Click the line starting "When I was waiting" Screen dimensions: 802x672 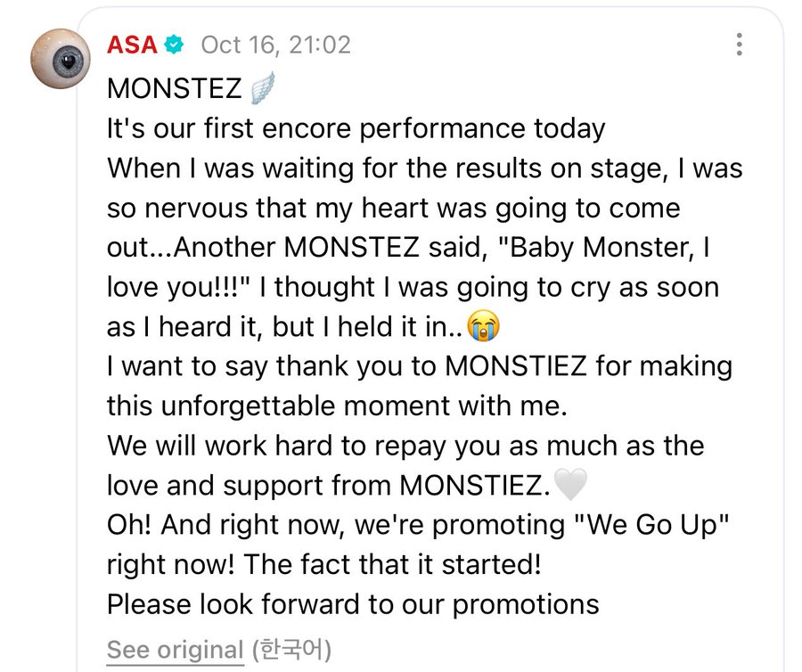[x=424, y=168]
